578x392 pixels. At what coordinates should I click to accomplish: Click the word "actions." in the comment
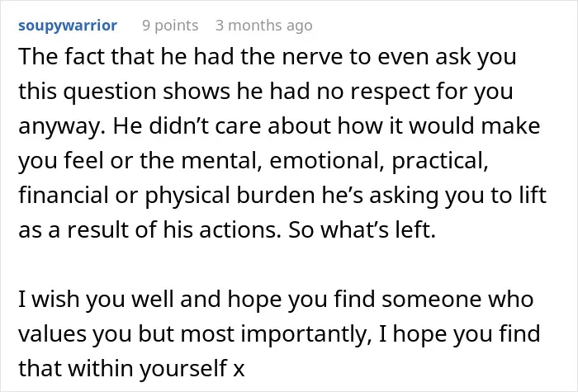coord(240,230)
